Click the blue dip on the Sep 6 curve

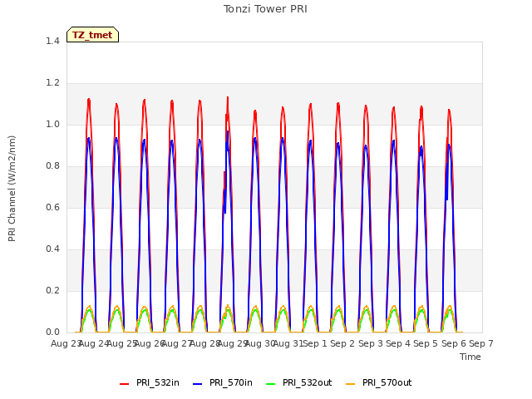click(447, 199)
